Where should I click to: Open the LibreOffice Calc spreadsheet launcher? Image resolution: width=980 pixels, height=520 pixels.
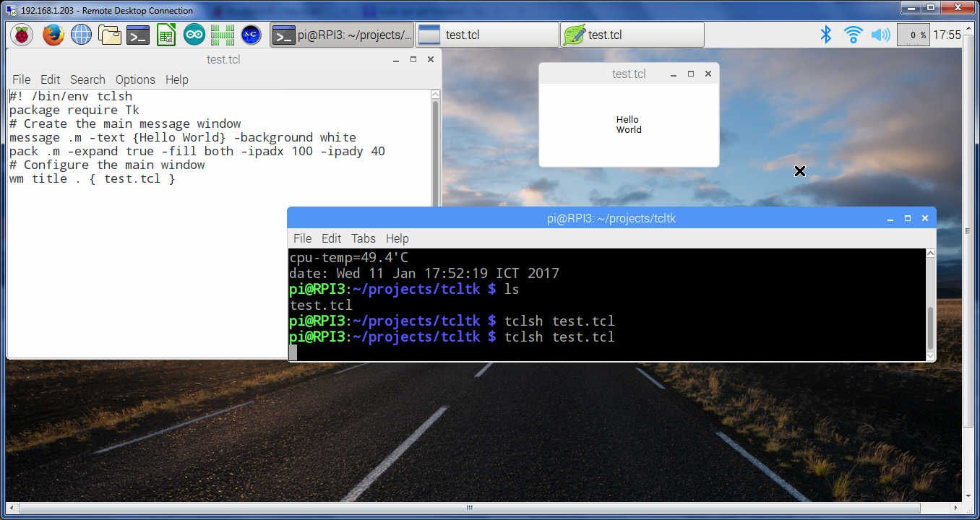click(x=166, y=35)
